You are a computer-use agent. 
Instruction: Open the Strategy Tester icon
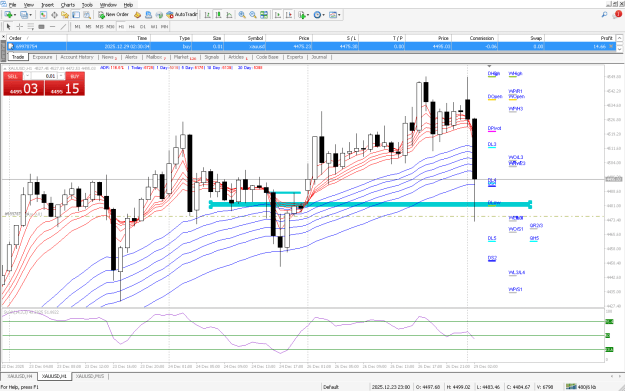pyautogui.click(x=86, y=15)
